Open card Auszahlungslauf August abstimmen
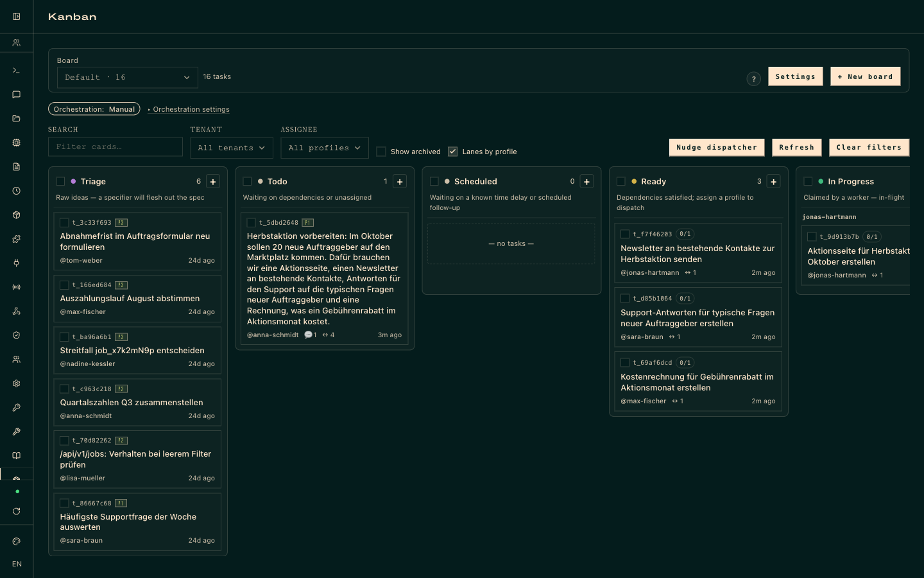 (x=137, y=298)
